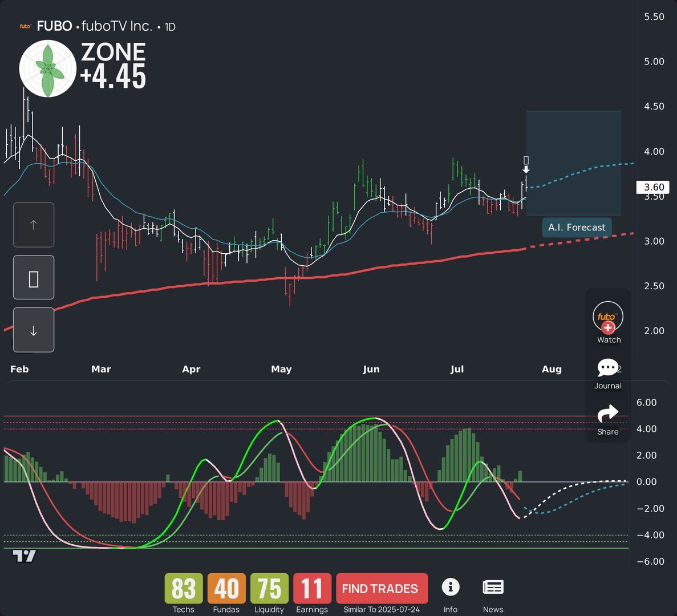Screen dimensions: 677x616
Task: Open the News icon
Action: point(493,587)
